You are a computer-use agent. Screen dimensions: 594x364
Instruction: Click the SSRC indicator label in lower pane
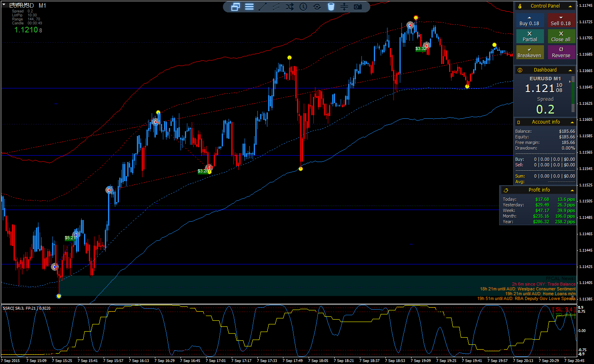point(26,308)
